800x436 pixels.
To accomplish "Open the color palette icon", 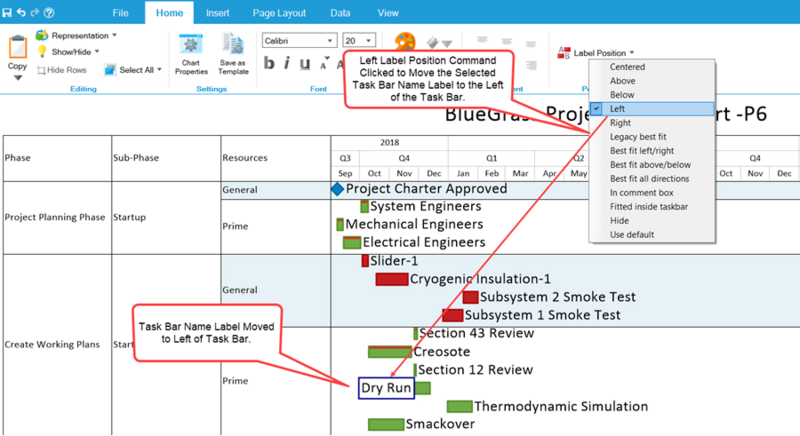I will coord(405,41).
